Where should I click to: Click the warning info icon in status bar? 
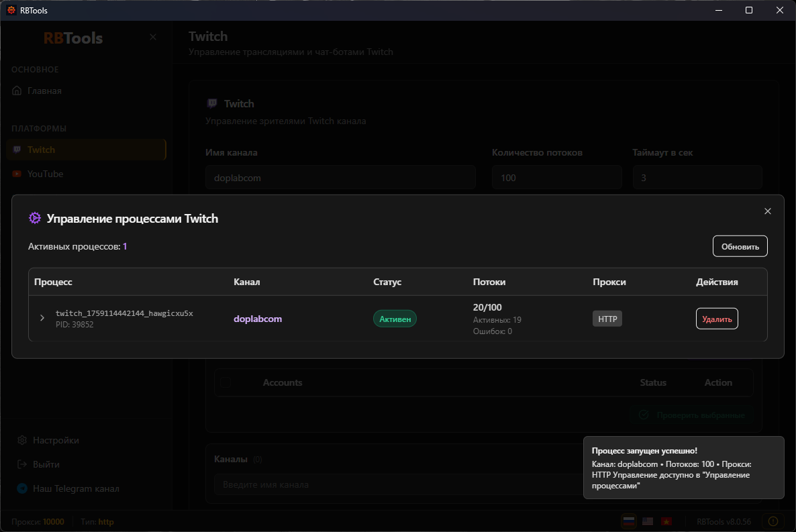(x=773, y=521)
